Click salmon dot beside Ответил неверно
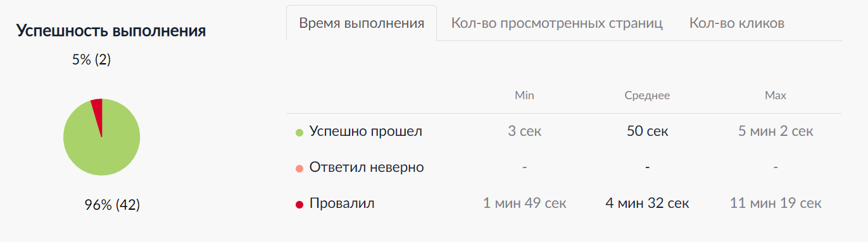 coord(299,168)
